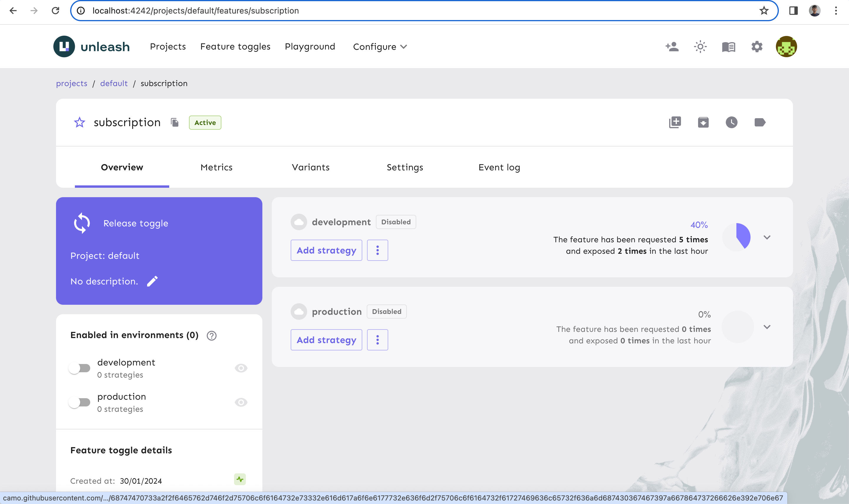Open the Configure dropdown menu
Viewport: 849px width, 504px height.
380,46
